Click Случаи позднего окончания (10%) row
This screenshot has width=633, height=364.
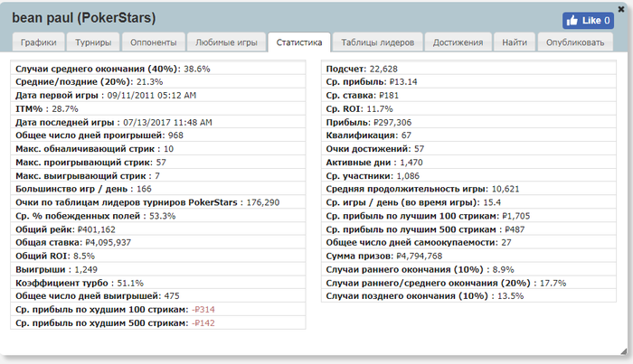click(468, 296)
